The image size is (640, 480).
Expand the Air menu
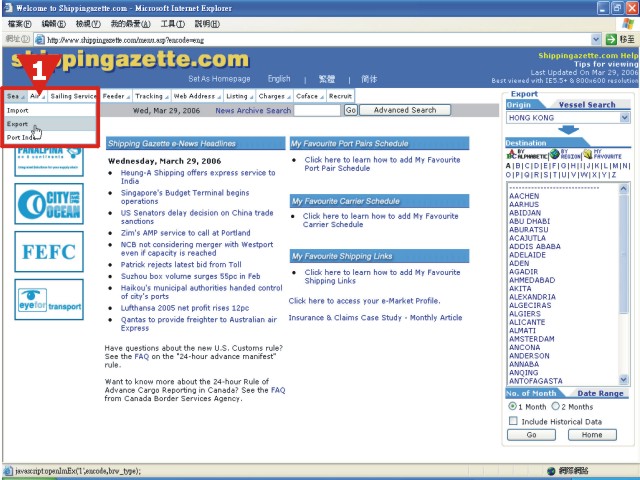point(37,96)
